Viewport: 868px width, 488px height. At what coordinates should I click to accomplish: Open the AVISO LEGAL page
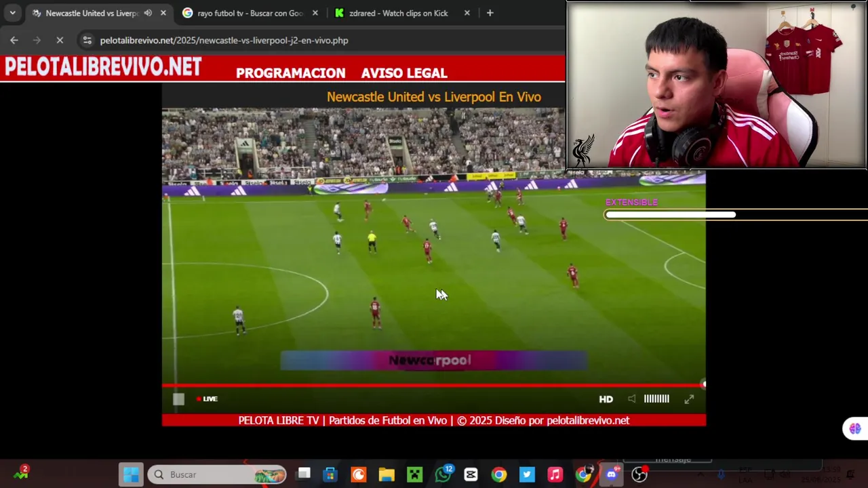pos(404,73)
